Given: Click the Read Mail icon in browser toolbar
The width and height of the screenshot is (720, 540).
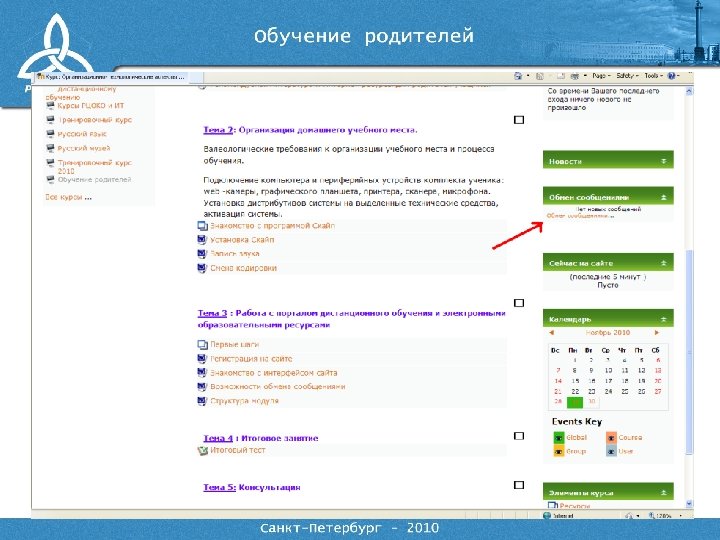Looking at the screenshot, I should (x=561, y=76).
